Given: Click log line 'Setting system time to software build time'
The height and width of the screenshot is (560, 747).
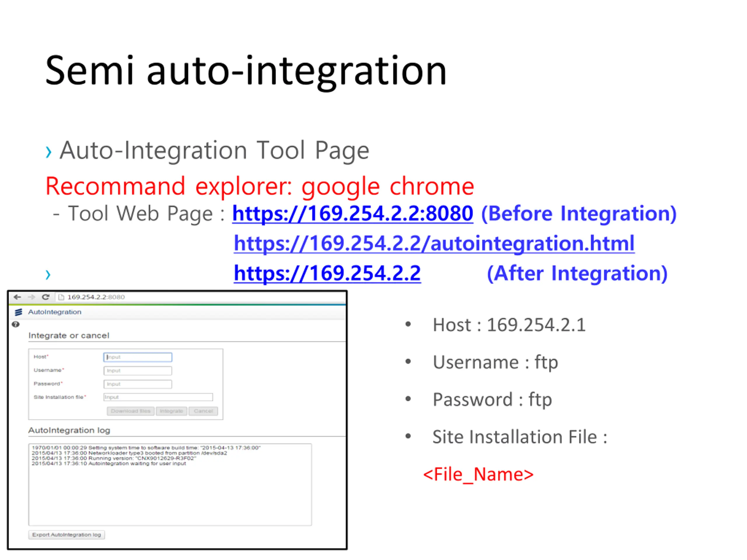Looking at the screenshot, I should coord(146,448).
